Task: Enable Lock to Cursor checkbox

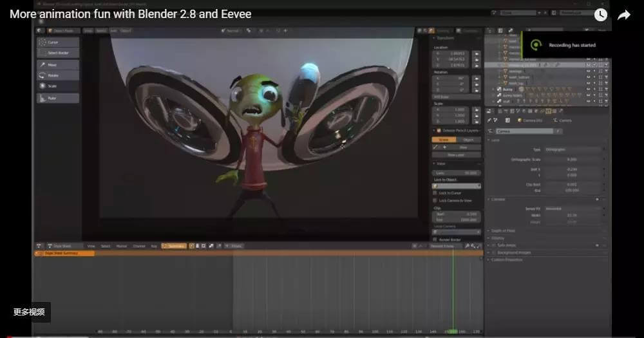Action: click(435, 193)
